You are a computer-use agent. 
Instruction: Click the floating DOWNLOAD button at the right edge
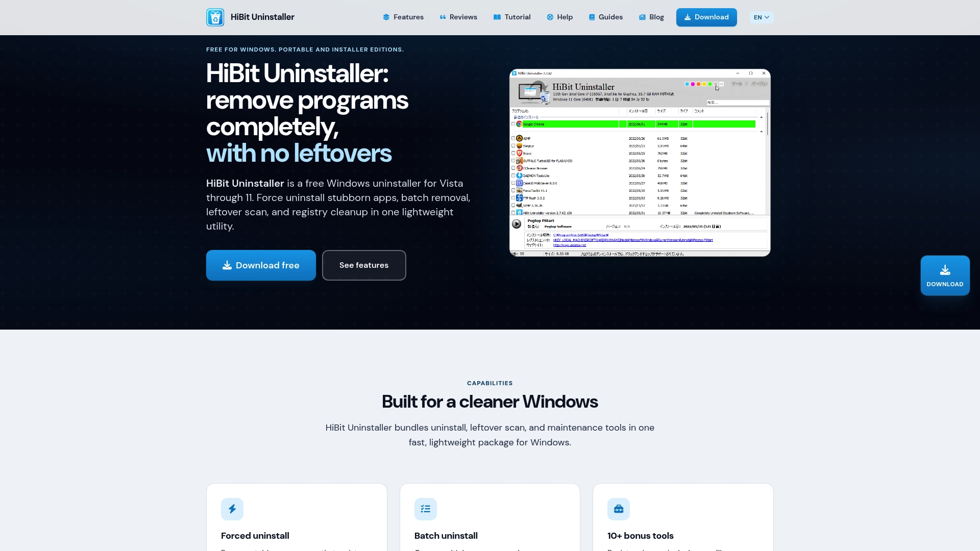point(945,275)
